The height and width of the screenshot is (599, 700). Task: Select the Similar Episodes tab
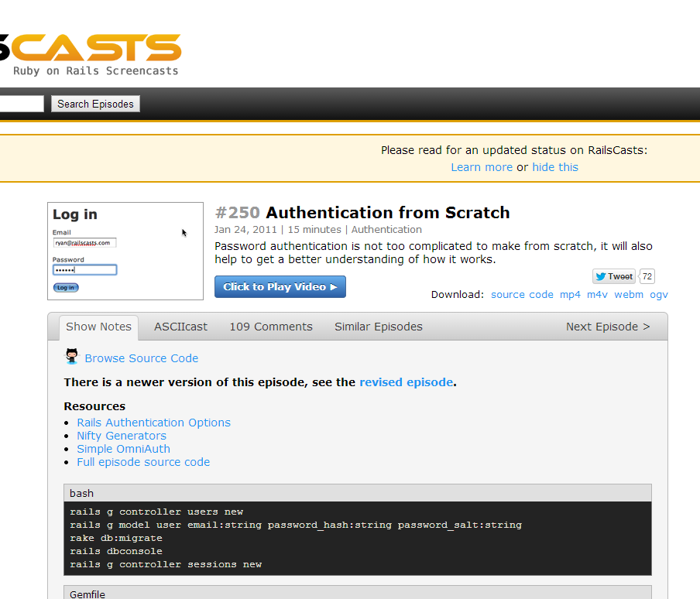[378, 327]
